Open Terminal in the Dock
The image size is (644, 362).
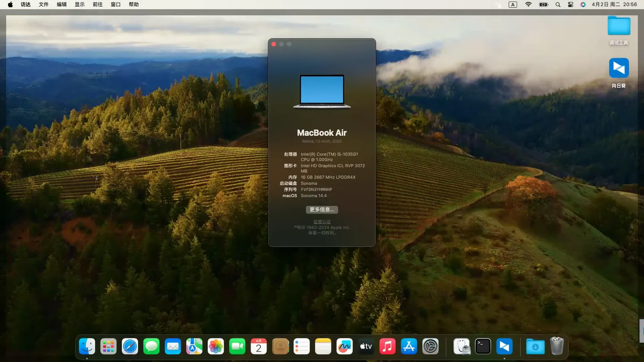pyautogui.click(x=483, y=346)
